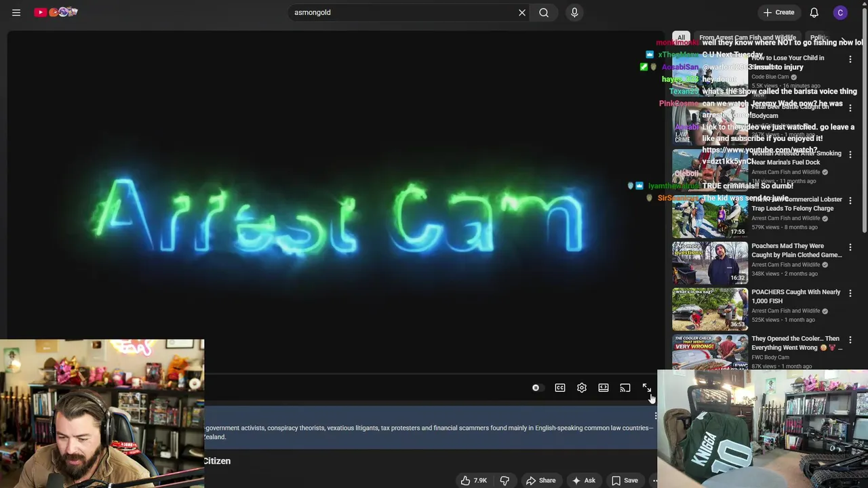Switch player to theater mode
This screenshot has width=868, height=488.
coord(604,388)
